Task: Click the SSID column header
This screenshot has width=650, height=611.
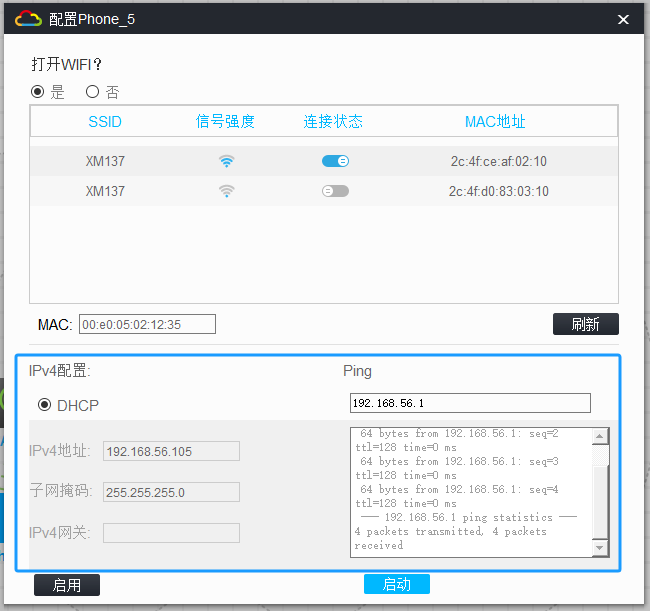Action: click(105, 122)
